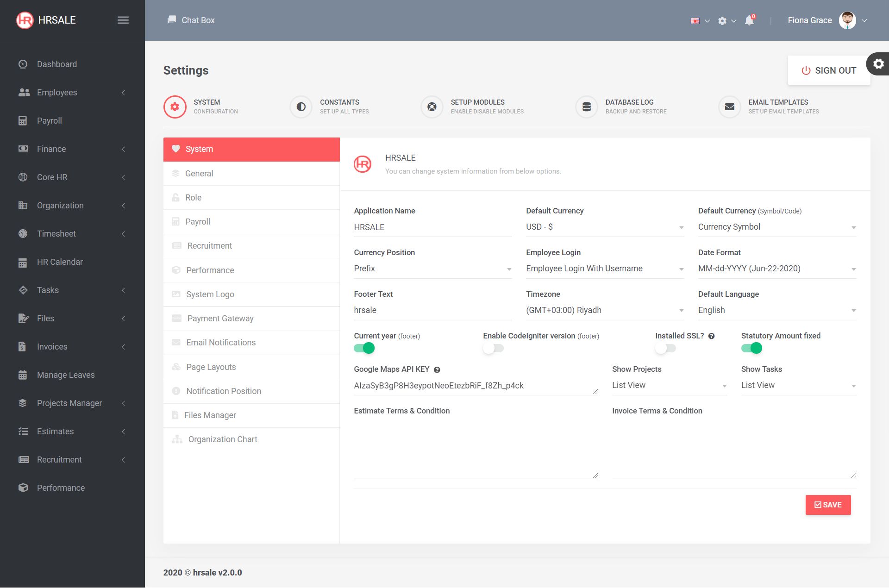Image resolution: width=889 pixels, height=588 pixels.
Task: Open the Timezone dropdown
Action: pos(605,310)
